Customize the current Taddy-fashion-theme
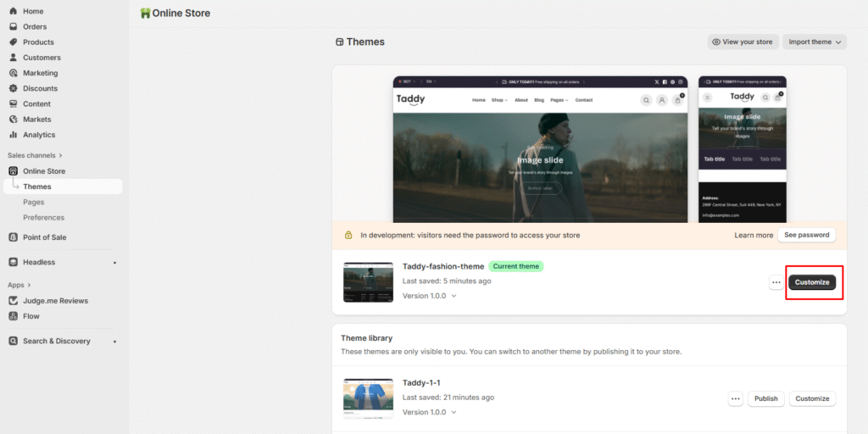Screen dimensions: 868x434 pyautogui.click(x=812, y=282)
